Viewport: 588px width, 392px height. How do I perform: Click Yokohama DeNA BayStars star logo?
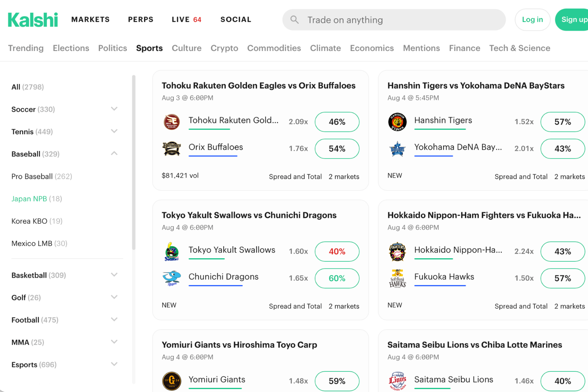pos(397,149)
